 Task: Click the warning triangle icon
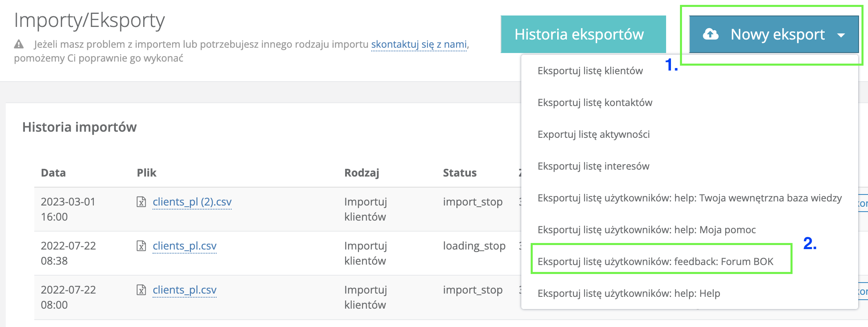(x=19, y=44)
